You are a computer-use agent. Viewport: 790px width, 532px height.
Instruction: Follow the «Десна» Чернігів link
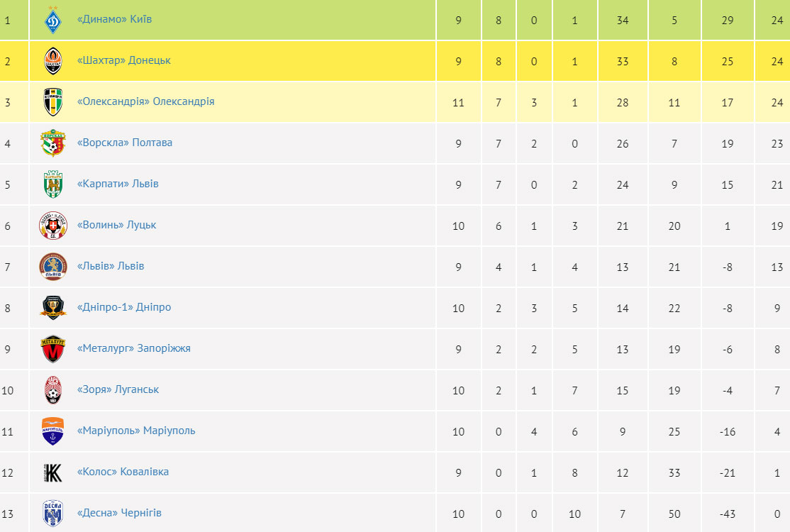[x=119, y=513]
